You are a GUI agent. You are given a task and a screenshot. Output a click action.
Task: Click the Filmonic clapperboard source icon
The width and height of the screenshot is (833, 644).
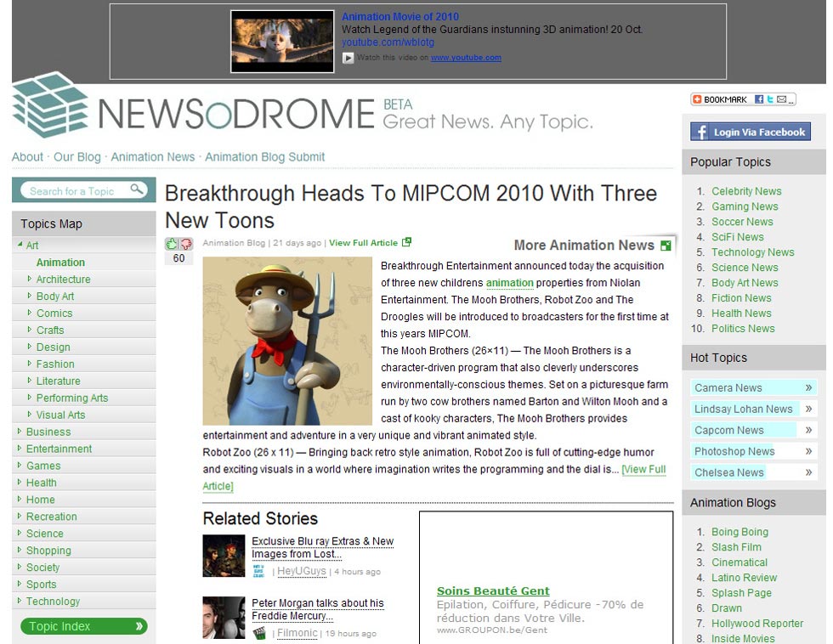(259, 633)
